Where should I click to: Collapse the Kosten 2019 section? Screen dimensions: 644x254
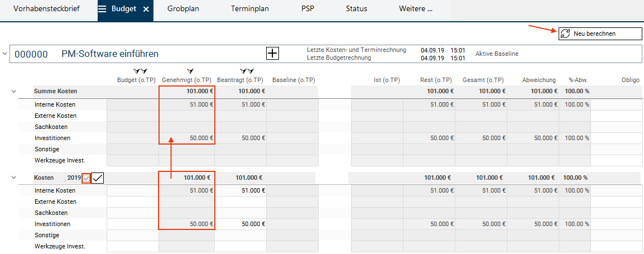[x=14, y=178]
